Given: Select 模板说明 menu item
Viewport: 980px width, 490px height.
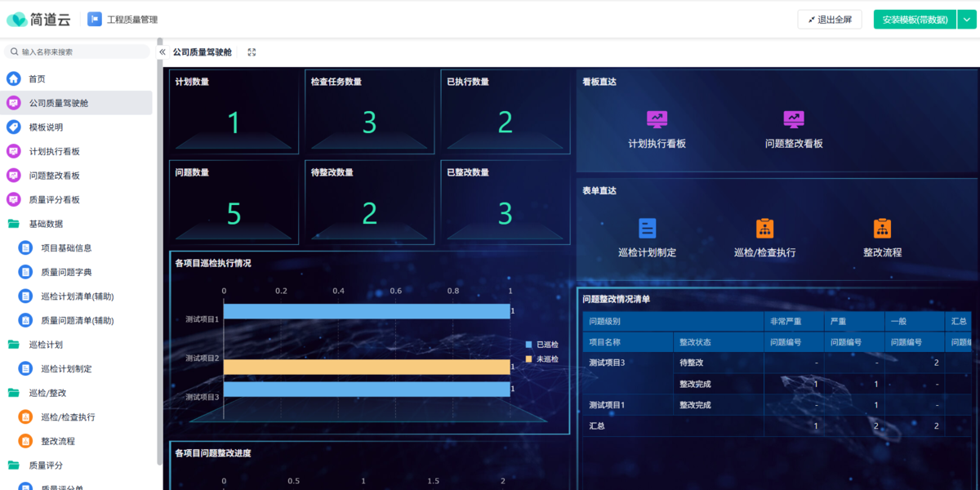Looking at the screenshot, I should click(76, 127).
